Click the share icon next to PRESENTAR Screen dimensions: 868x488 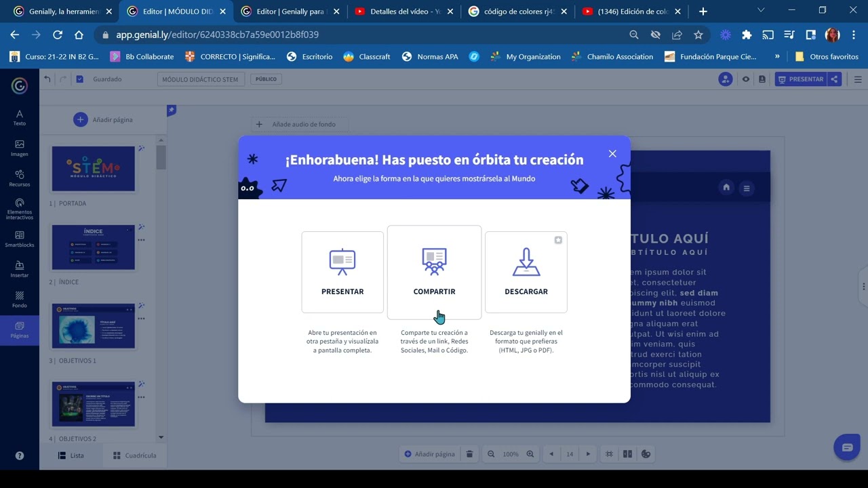point(835,79)
